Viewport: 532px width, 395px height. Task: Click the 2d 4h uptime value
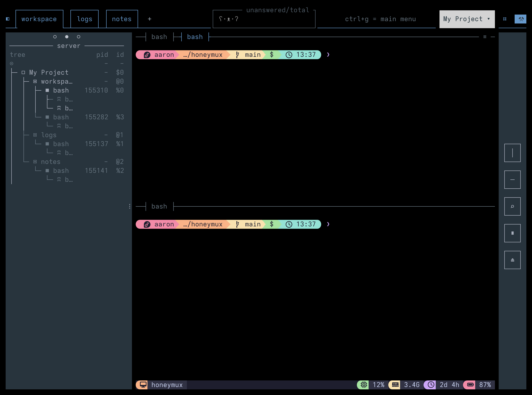(x=449, y=385)
